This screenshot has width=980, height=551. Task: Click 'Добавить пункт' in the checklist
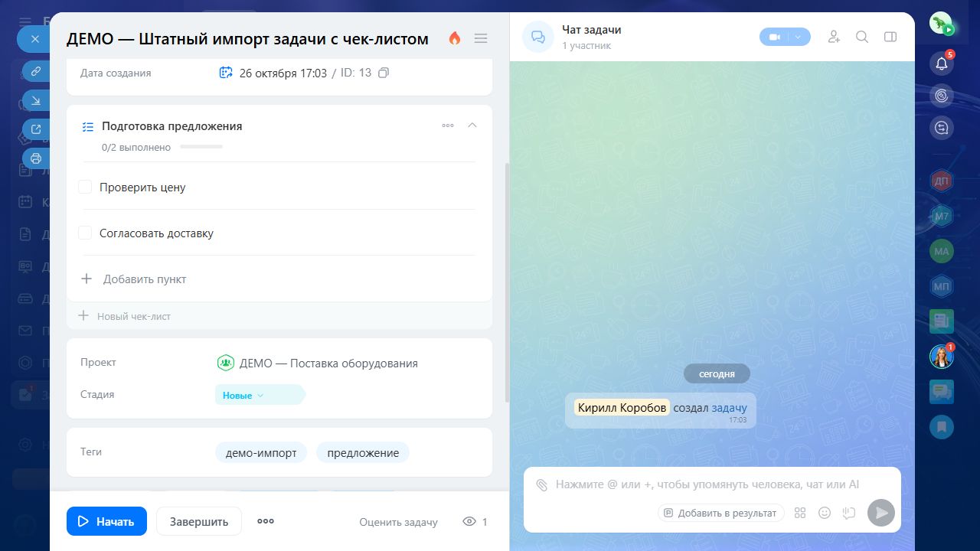click(x=145, y=279)
